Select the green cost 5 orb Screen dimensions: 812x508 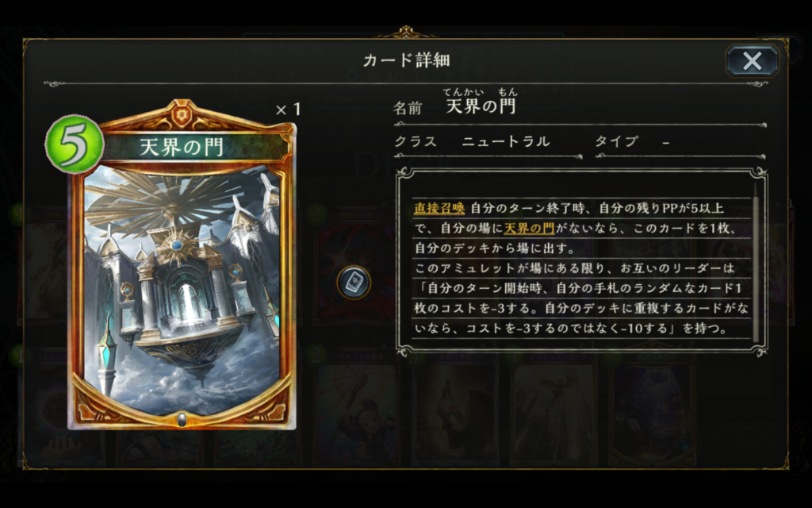75,144
